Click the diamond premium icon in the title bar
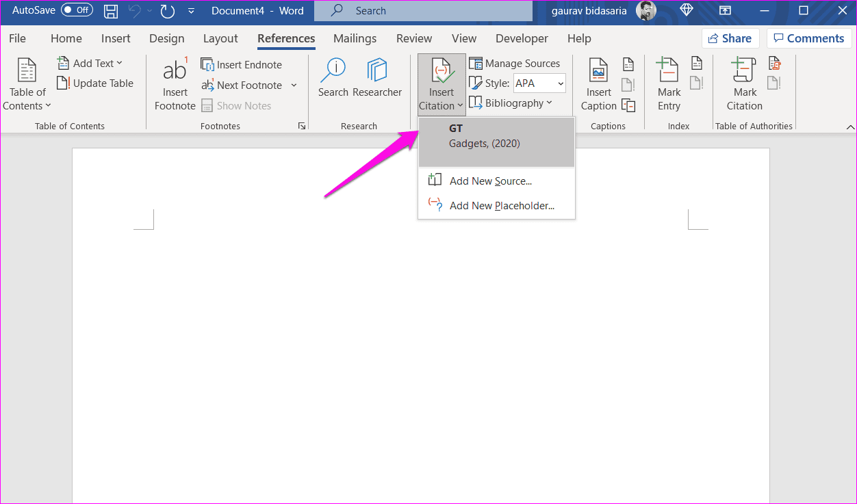The image size is (857, 504). (687, 10)
